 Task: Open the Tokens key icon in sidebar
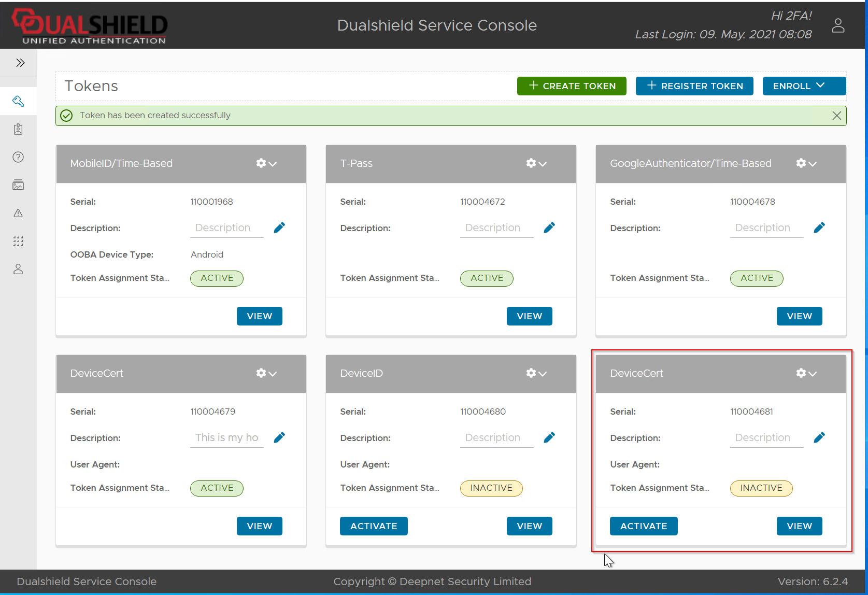pos(18,101)
